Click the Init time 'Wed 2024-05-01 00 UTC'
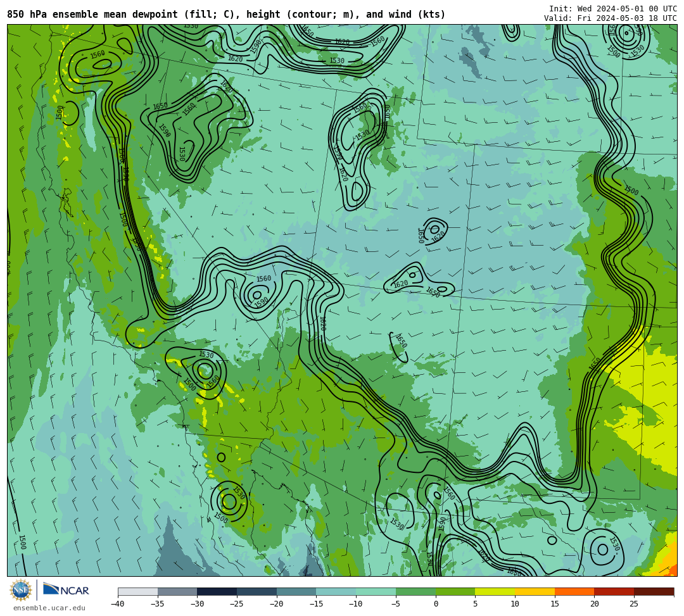Viewport: 684px width, 616px height. (627, 9)
